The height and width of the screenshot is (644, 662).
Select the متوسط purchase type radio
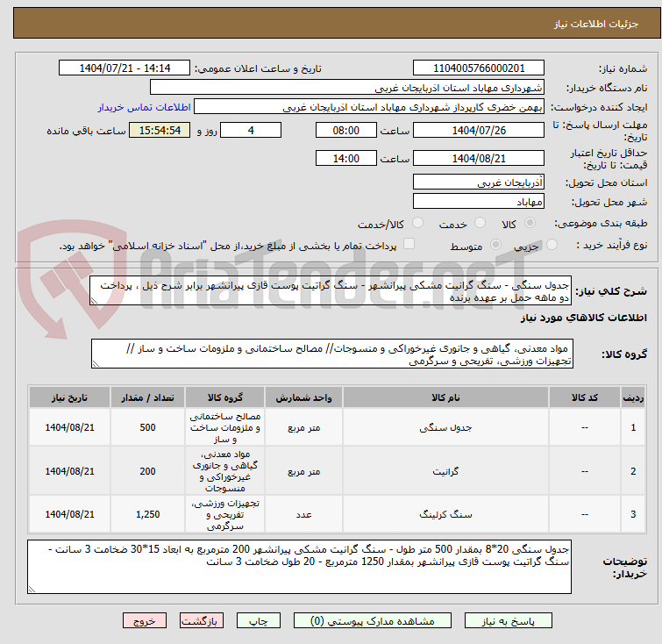tap(495, 245)
